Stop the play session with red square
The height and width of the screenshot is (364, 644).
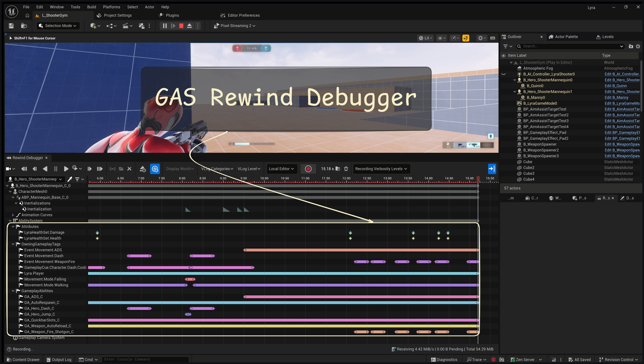coord(181,26)
